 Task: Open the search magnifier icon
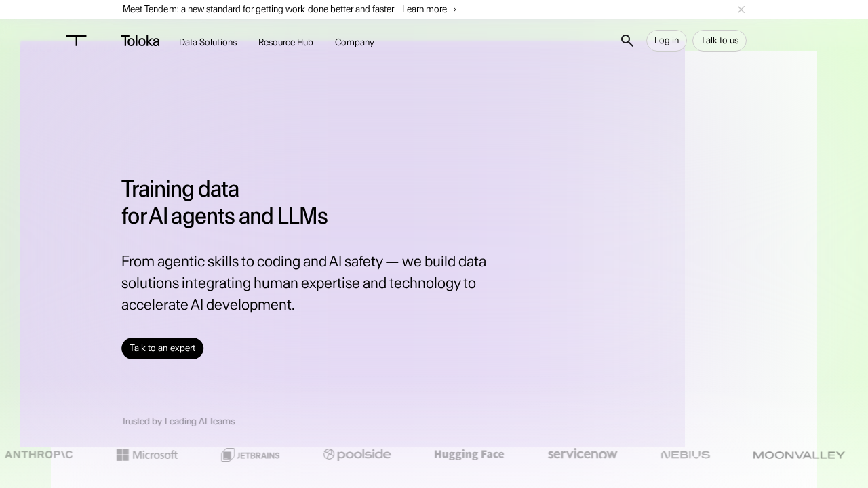pyautogui.click(x=627, y=41)
